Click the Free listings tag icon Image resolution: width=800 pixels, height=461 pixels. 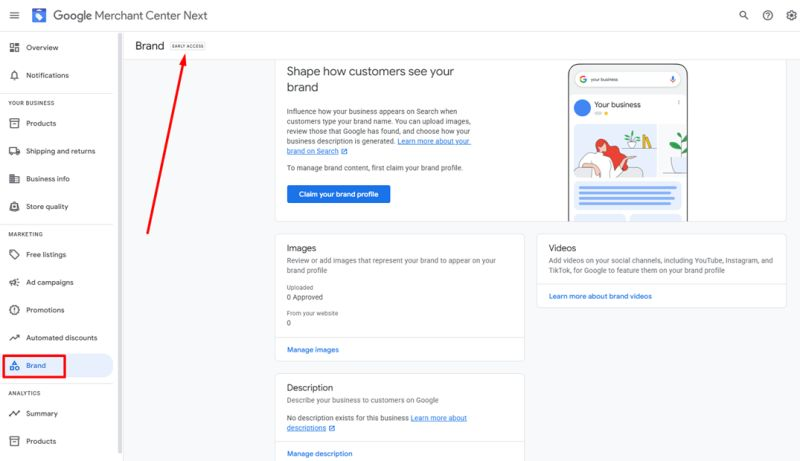pyautogui.click(x=14, y=254)
